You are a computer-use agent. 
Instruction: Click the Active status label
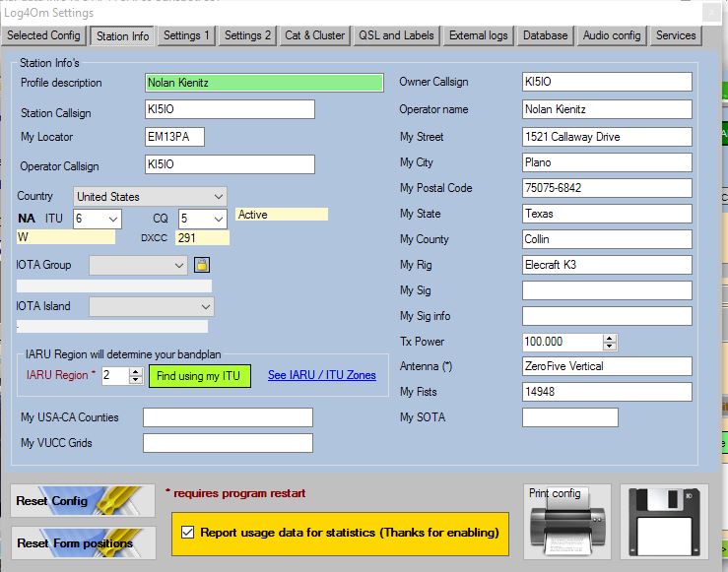coord(282,215)
